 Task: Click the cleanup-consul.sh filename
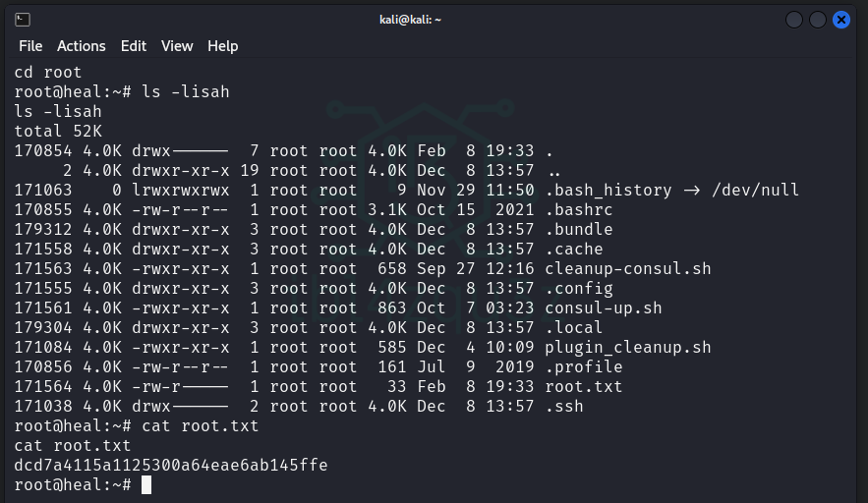tap(627, 268)
